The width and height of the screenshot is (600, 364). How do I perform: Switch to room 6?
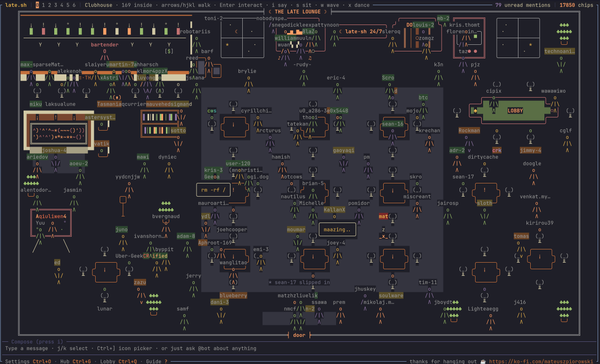tap(74, 5)
